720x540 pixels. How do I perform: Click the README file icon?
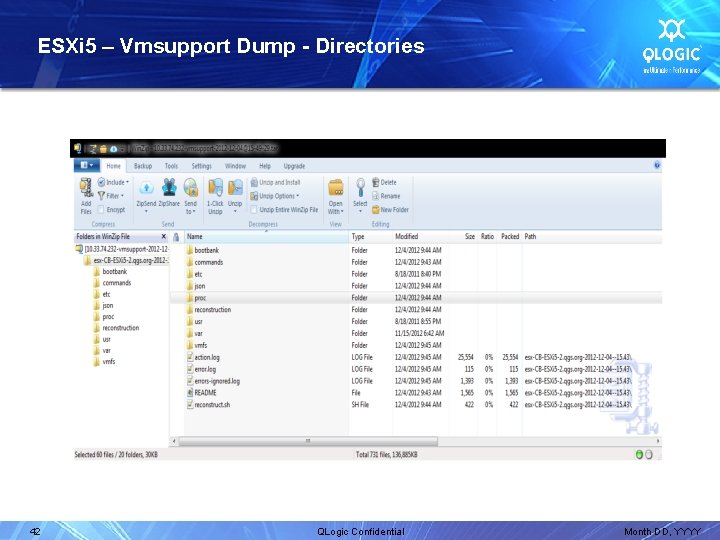[190, 393]
